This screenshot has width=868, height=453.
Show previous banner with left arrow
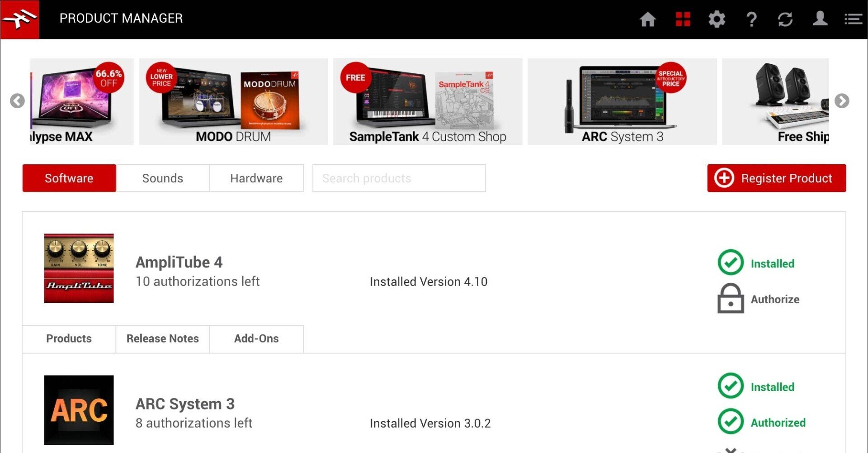pos(17,101)
